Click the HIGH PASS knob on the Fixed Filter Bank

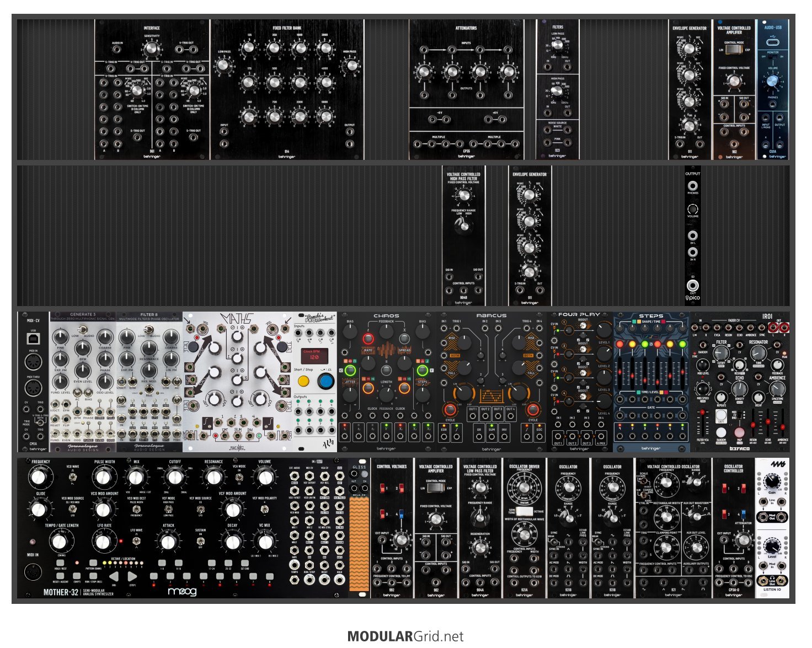tap(350, 65)
